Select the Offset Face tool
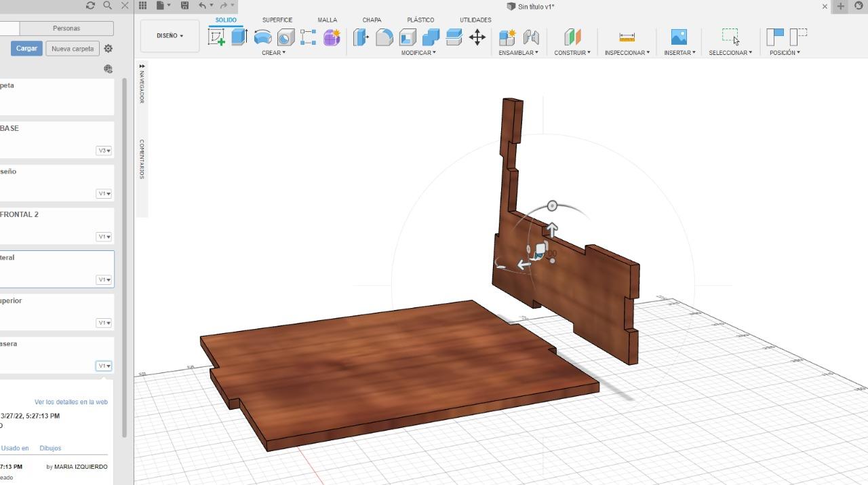 coord(454,37)
